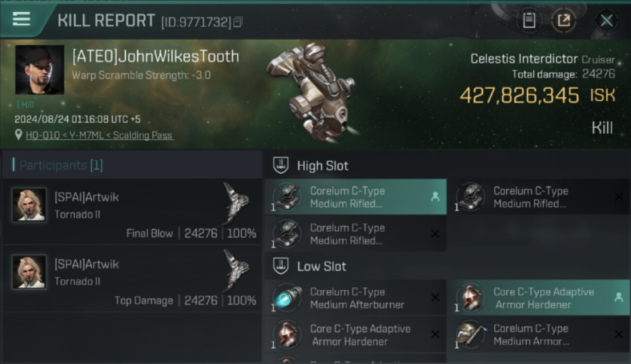Open the HQ-010 location link
The image size is (631, 364).
(x=100, y=135)
